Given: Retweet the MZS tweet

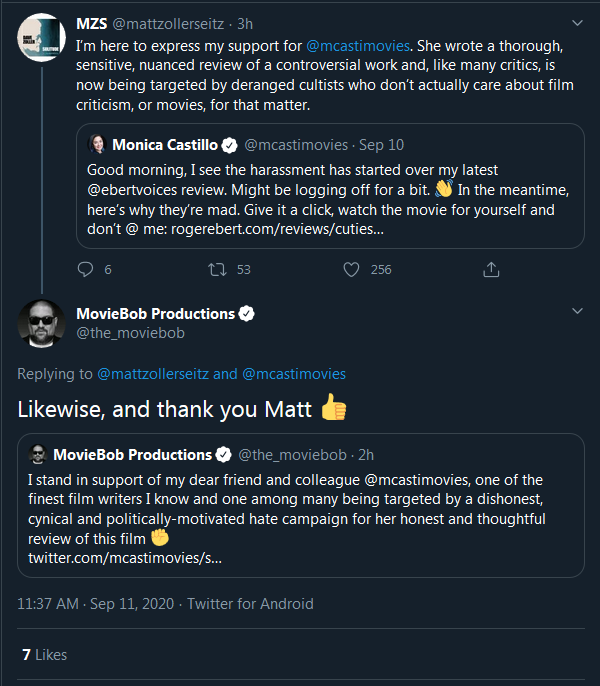Looking at the screenshot, I should point(217,269).
